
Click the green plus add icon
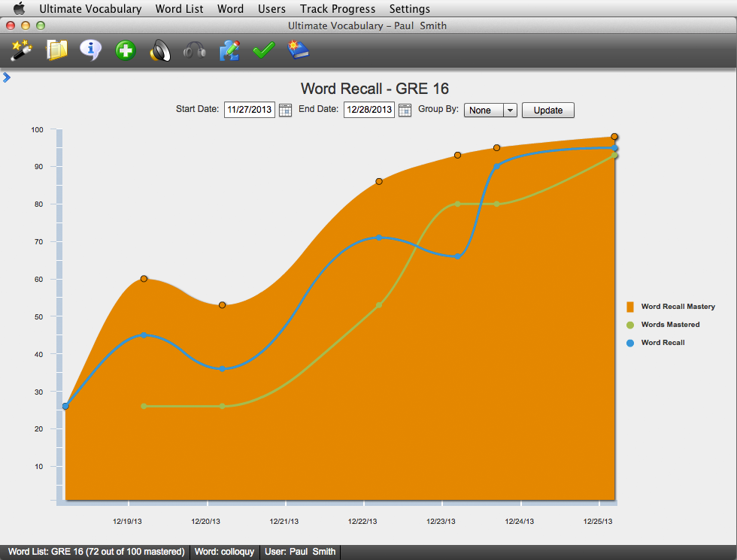(x=125, y=50)
